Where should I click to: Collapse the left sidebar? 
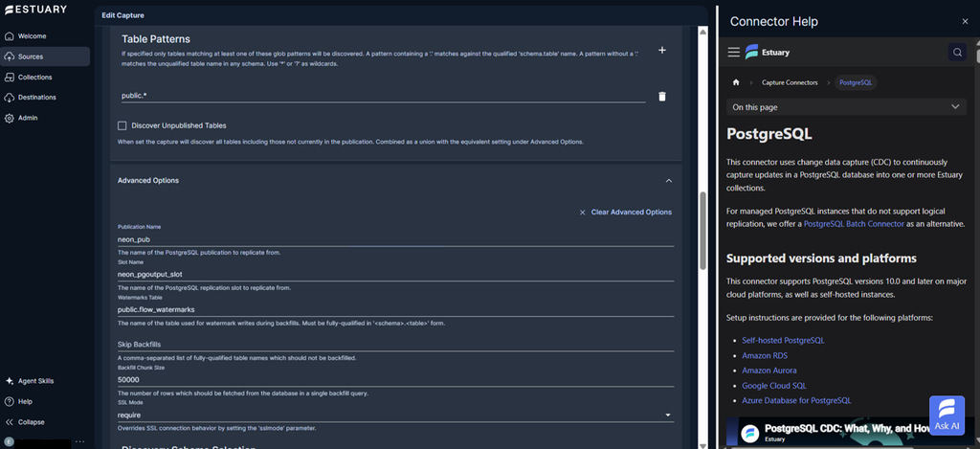(45, 421)
